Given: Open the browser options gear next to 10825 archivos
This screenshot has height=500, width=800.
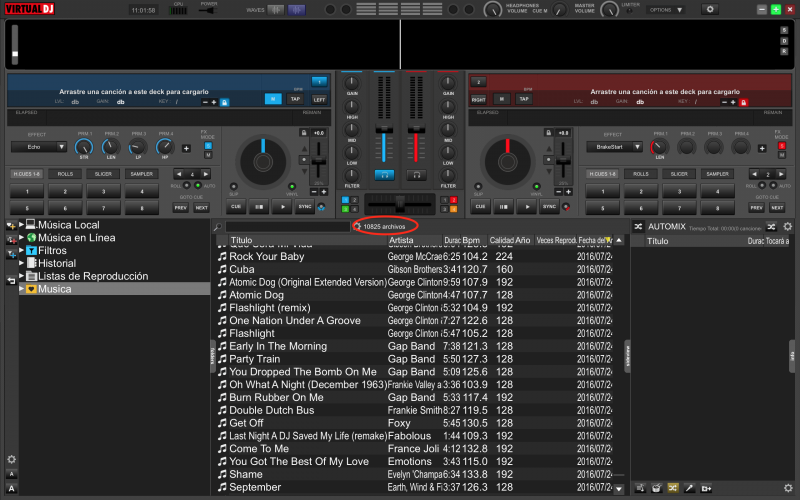Looking at the screenshot, I should point(357,226).
